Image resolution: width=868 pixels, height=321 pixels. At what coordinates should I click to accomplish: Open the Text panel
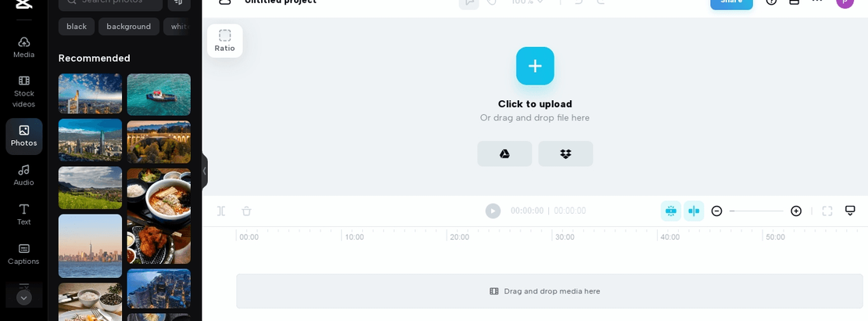[23, 215]
